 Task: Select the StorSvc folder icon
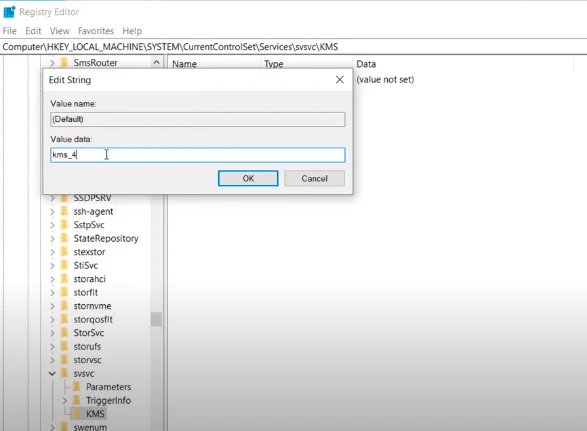(64, 333)
